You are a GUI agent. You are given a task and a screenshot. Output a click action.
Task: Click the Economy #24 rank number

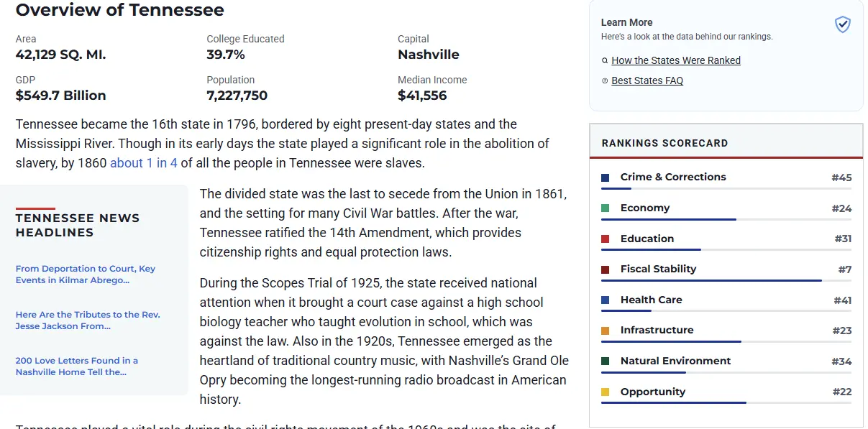(x=841, y=208)
